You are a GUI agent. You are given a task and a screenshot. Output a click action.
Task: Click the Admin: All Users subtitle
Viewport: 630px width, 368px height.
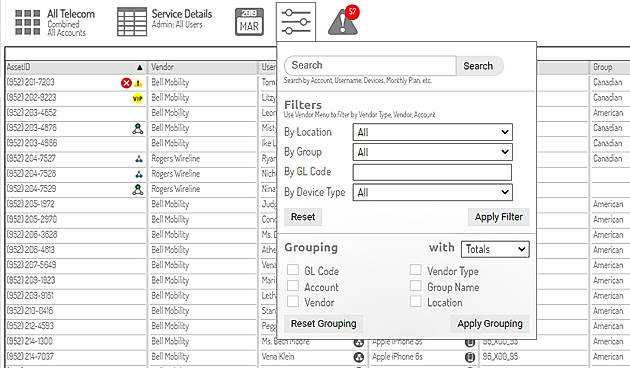tap(177, 25)
